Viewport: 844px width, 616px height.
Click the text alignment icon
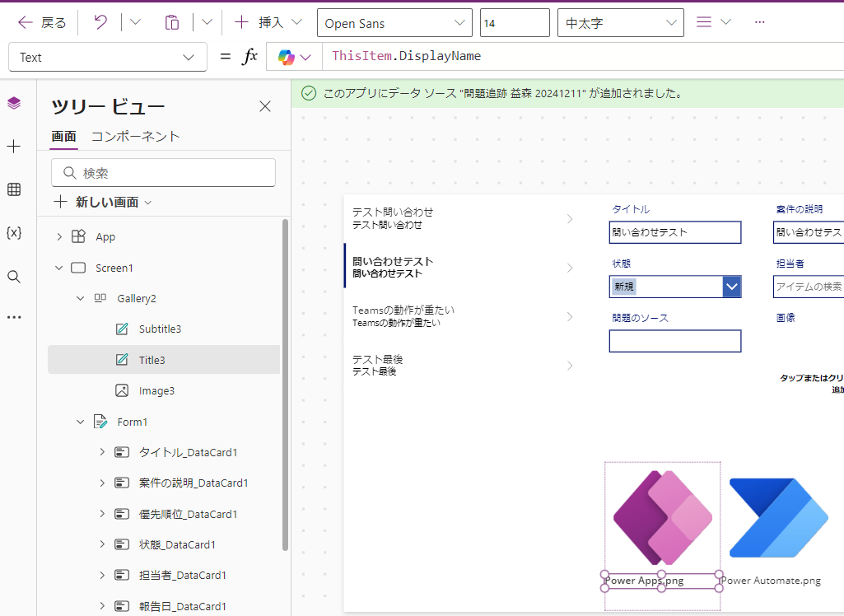704,22
